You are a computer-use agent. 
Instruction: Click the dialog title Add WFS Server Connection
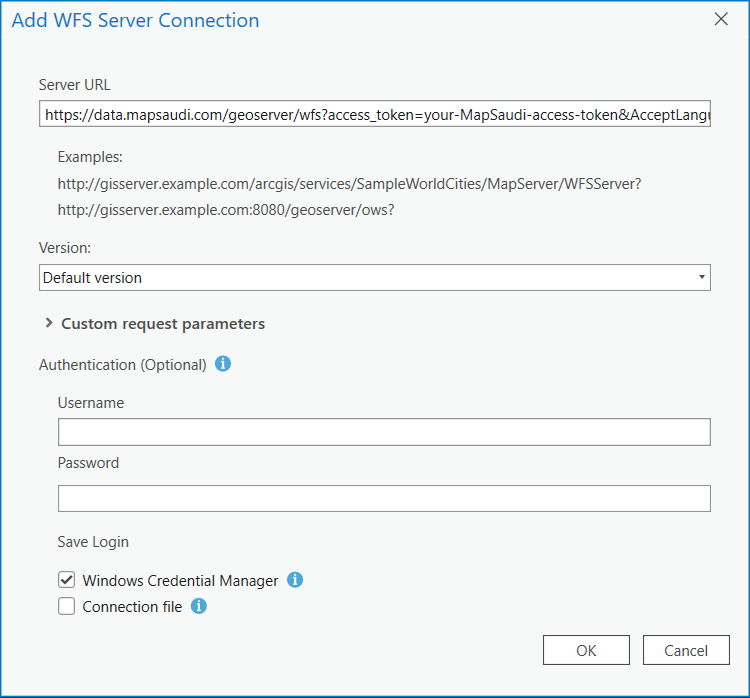click(x=135, y=21)
